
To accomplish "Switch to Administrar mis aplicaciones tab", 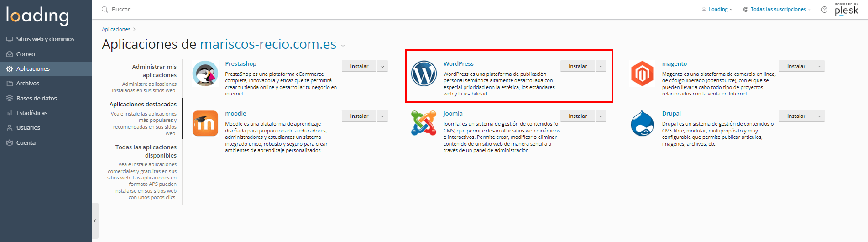I will click(154, 71).
